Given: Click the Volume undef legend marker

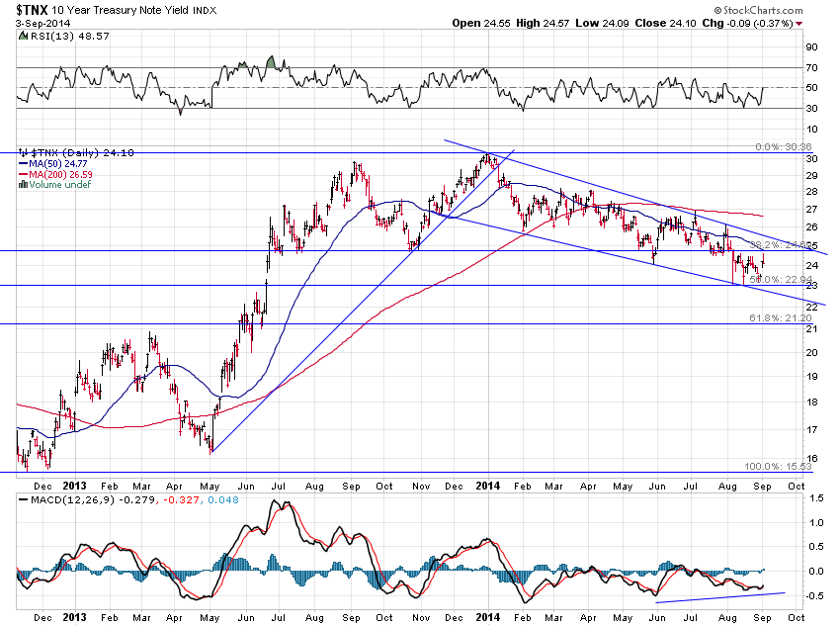Looking at the screenshot, I should [x=24, y=185].
